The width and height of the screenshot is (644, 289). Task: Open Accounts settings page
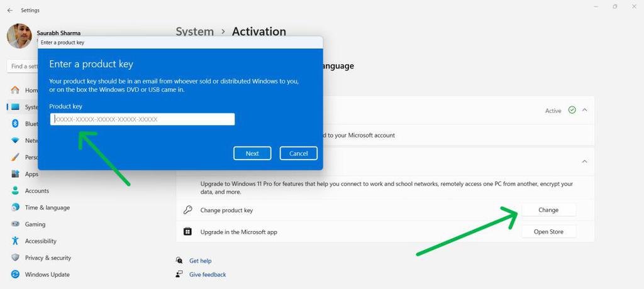pos(37,191)
